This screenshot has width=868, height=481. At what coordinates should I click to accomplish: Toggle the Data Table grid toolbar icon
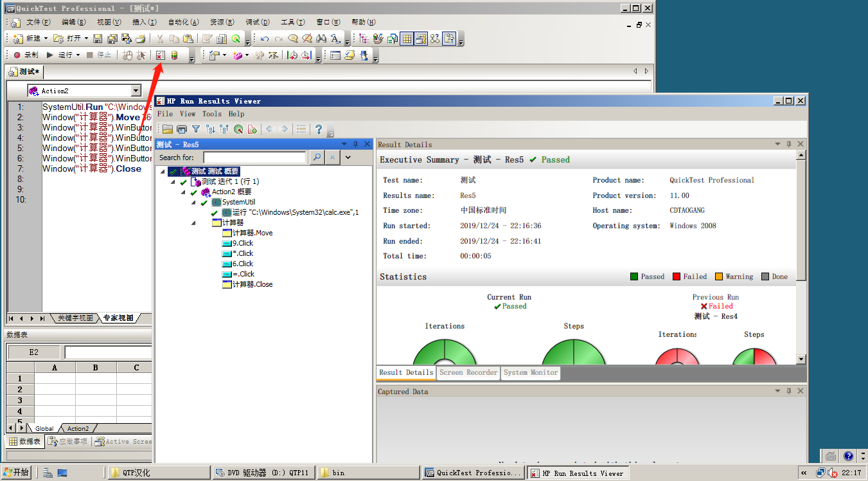(x=406, y=39)
